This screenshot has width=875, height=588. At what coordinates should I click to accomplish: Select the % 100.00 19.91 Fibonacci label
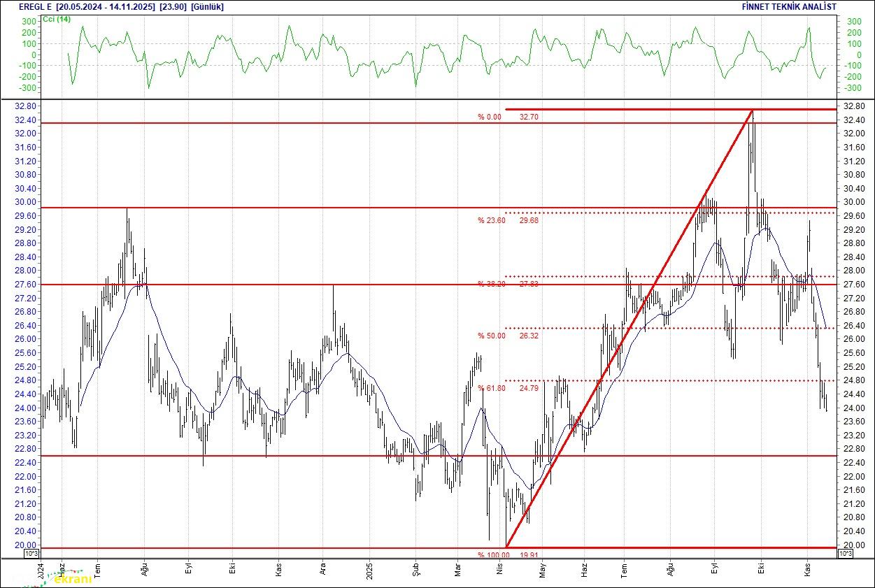[508, 555]
